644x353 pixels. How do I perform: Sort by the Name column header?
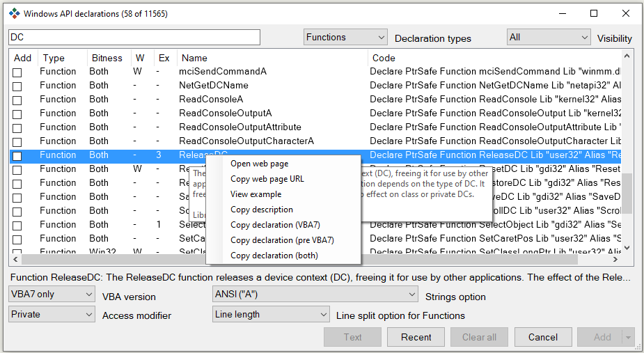click(272, 58)
